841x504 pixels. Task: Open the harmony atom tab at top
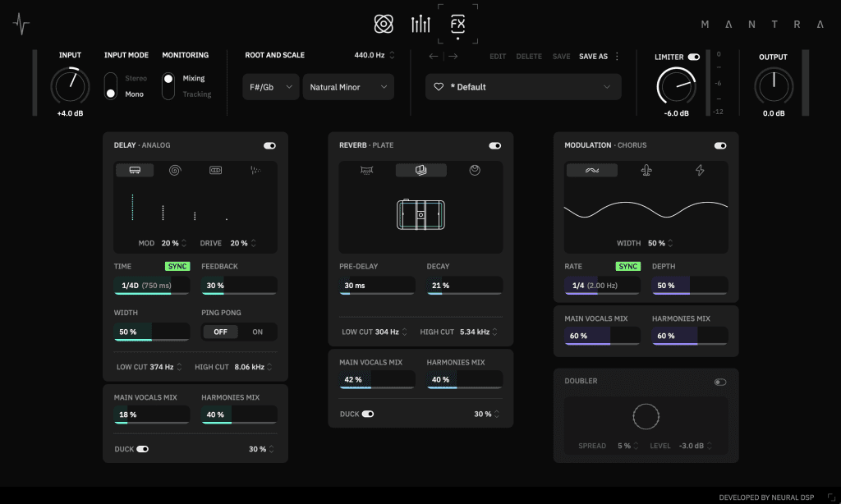pos(384,25)
